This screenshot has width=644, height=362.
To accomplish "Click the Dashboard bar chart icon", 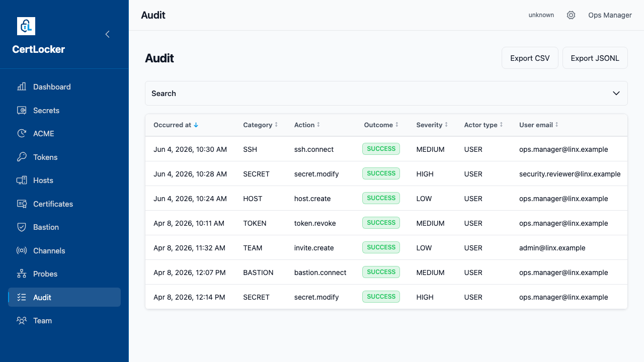I will point(22,87).
